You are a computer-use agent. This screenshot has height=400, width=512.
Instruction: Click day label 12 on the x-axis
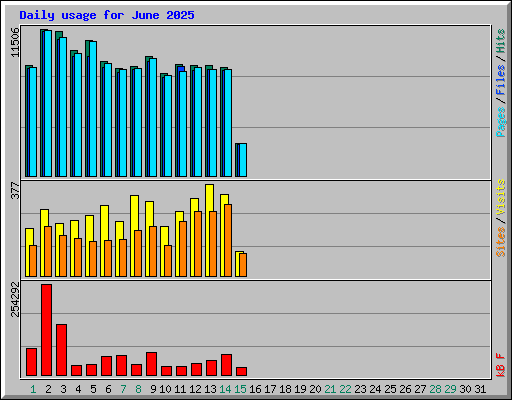[x=195, y=389]
